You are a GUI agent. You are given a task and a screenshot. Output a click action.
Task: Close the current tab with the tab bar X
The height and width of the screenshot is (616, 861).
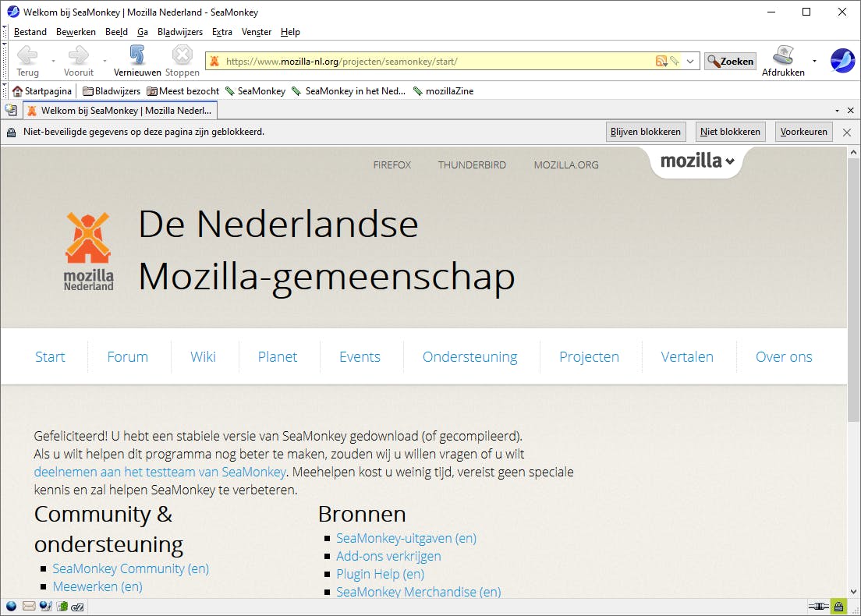[851, 111]
